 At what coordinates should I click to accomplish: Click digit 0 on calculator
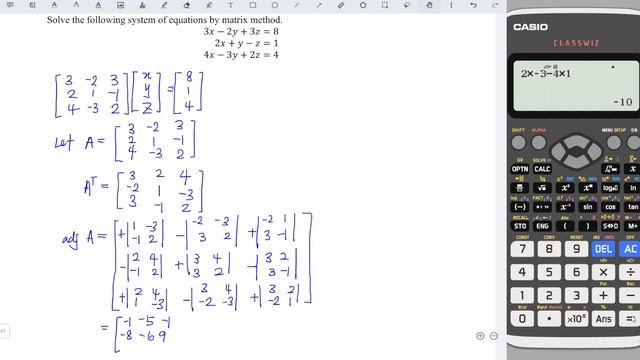(x=522, y=319)
